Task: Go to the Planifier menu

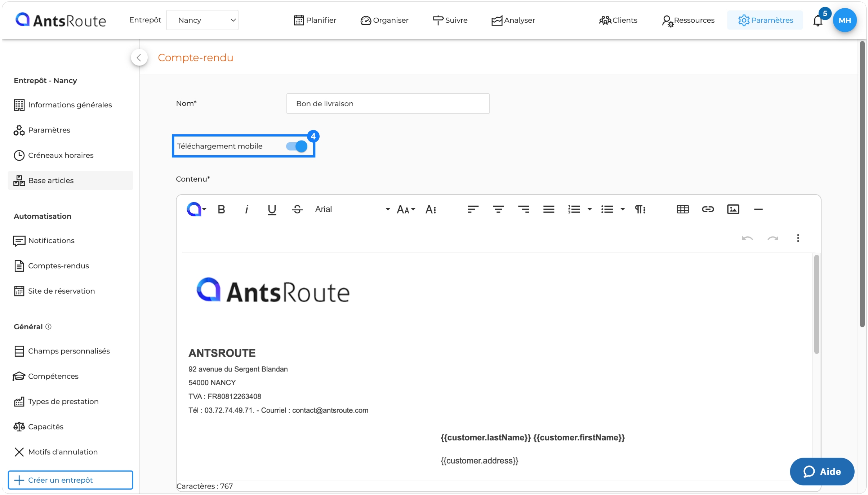Action: tap(315, 20)
